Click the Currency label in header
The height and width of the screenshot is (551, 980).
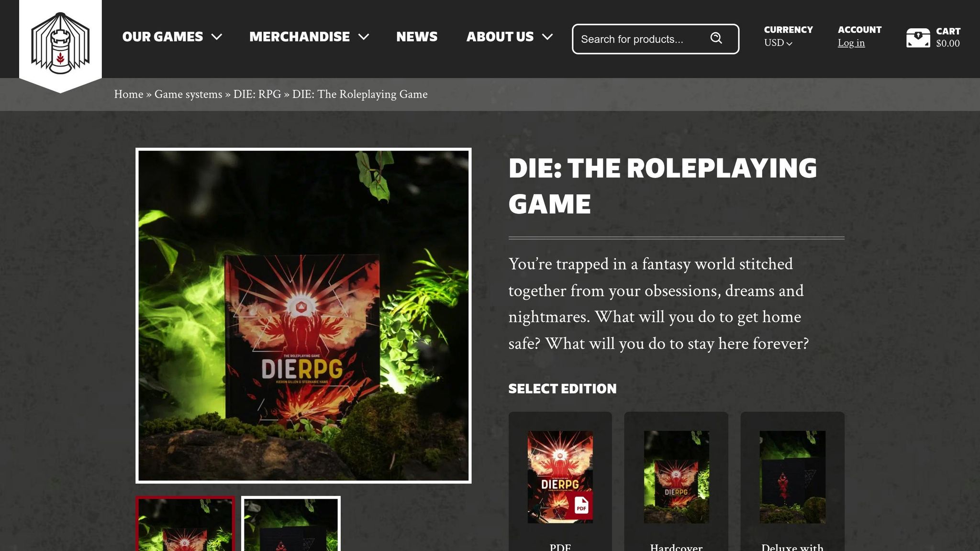coord(788,30)
